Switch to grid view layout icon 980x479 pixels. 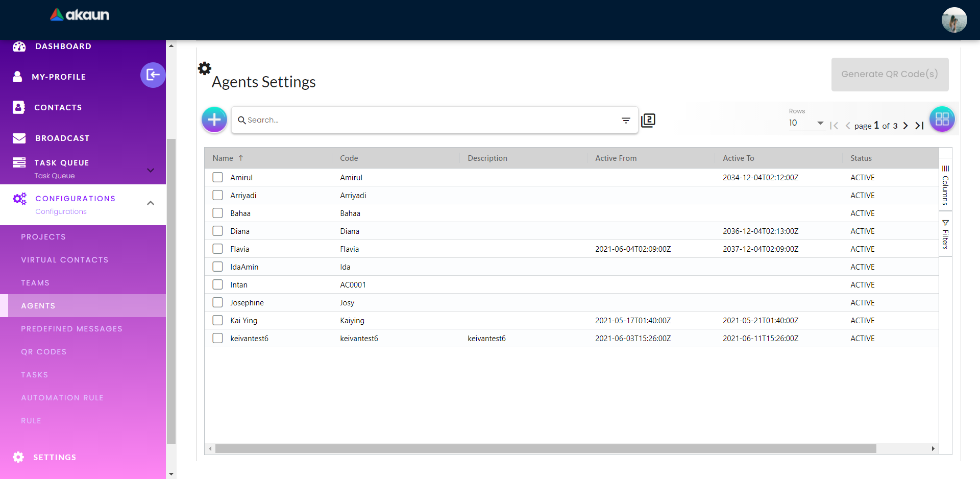pos(942,119)
